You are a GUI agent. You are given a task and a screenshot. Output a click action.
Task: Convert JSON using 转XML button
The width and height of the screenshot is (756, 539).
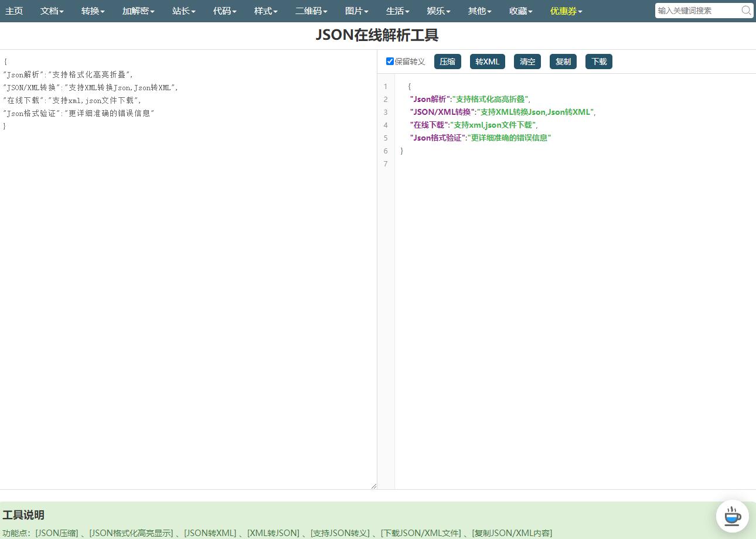(487, 62)
